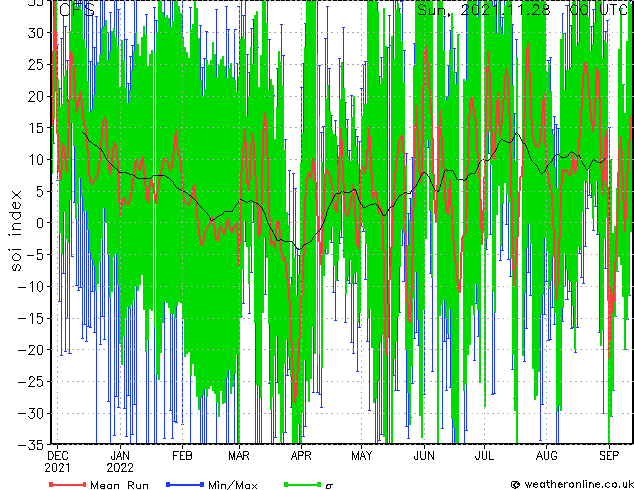634x490 pixels.
Task: Click the '-30' y-axis tick label
Action: click(32, 413)
